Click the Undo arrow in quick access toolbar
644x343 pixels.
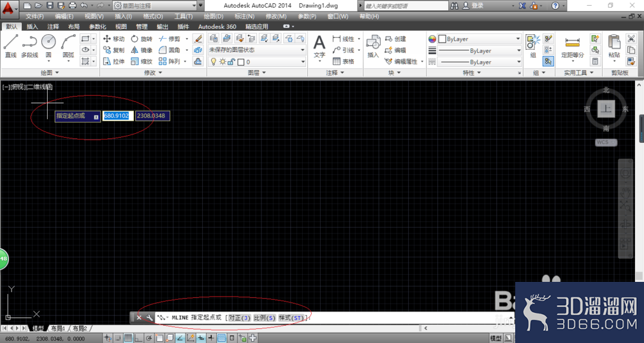coord(84,6)
